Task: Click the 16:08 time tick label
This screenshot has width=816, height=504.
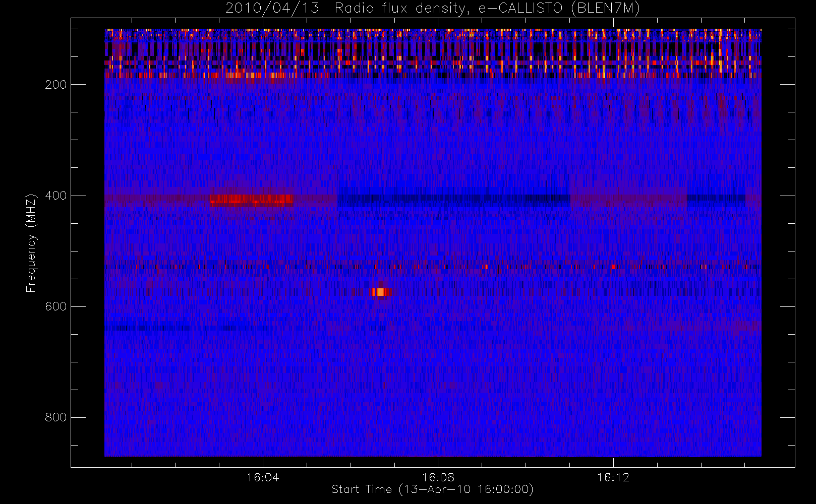Action: coord(438,477)
